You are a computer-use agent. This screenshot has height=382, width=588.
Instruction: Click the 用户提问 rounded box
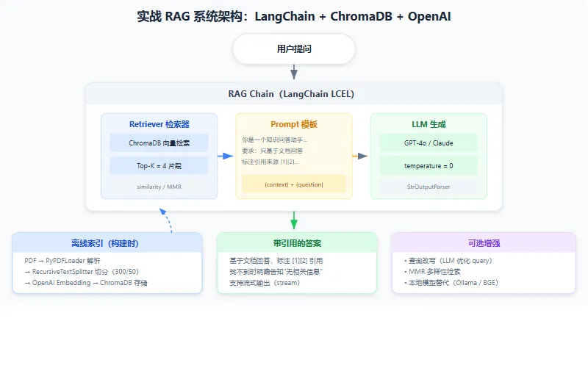coord(293,48)
